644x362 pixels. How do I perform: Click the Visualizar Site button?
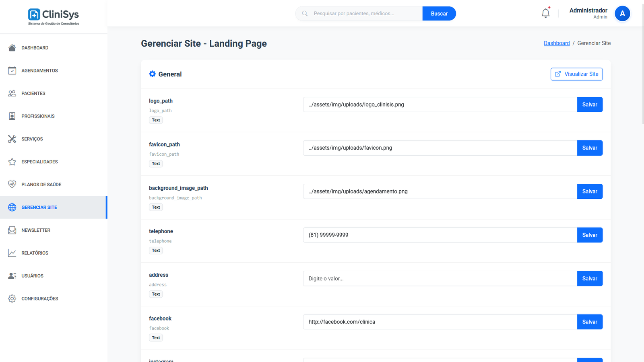pyautogui.click(x=576, y=74)
